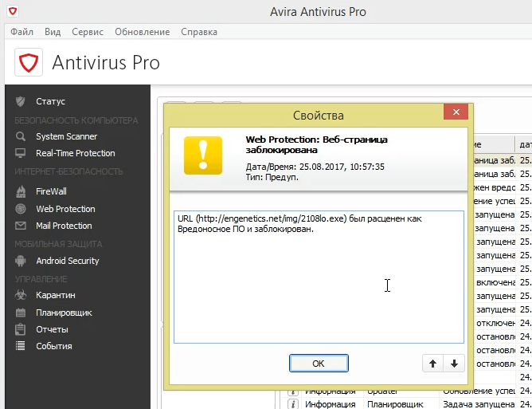Image resolution: width=532 pixels, height=409 pixels.
Task: Open Отчеты section
Action: pyautogui.click(x=52, y=329)
